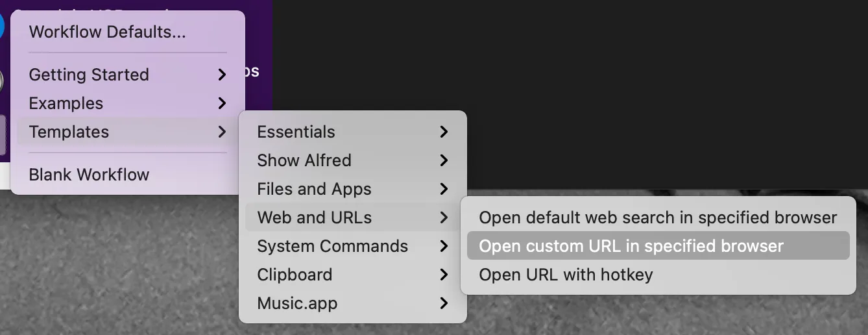Choose Open default web search in specified browser
The height and width of the screenshot is (335, 868).
pyautogui.click(x=658, y=217)
